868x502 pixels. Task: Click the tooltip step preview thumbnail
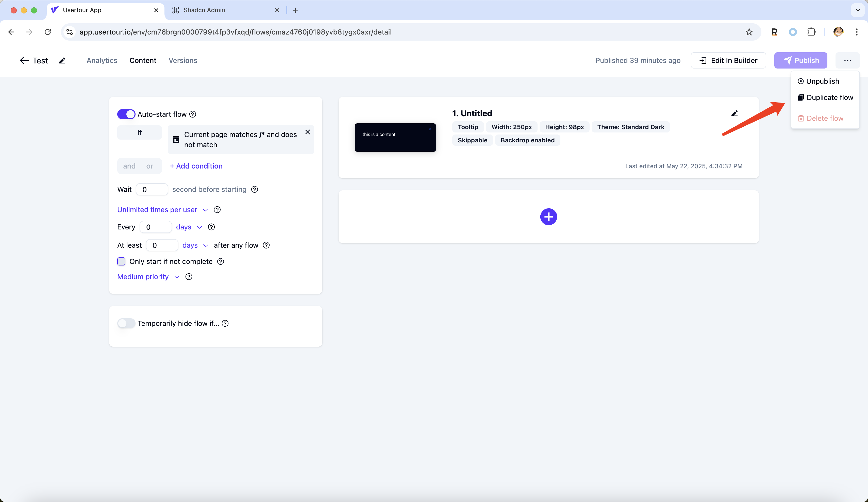[395, 138]
